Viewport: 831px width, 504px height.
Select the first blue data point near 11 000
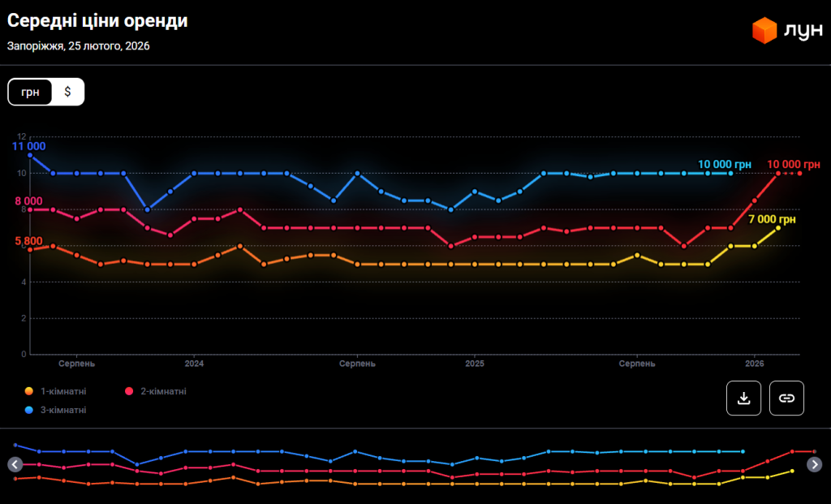click(30, 155)
